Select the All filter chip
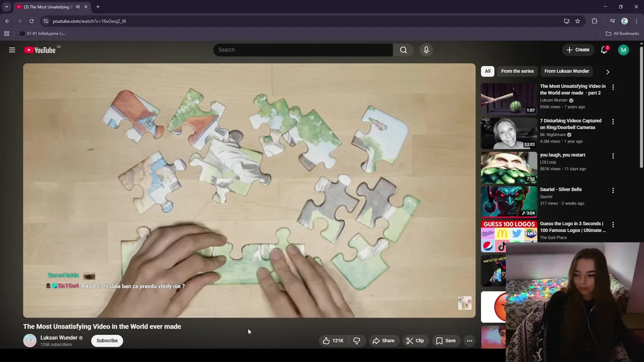The width and height of the screenshot is (644, 362). tap(488, 71)
